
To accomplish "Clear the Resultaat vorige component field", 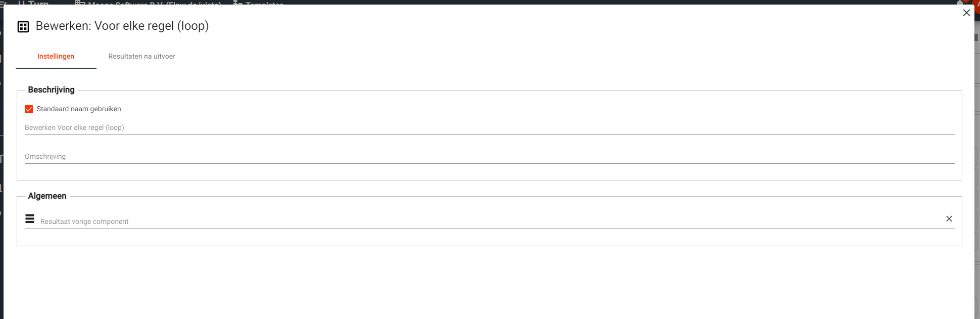I will [x=949, y=219].
